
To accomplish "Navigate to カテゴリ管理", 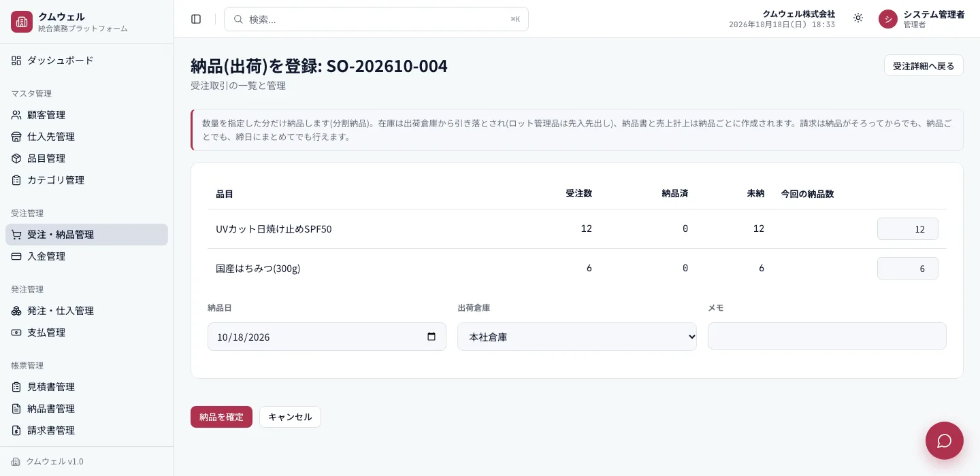I will click(x=86, y=180).
